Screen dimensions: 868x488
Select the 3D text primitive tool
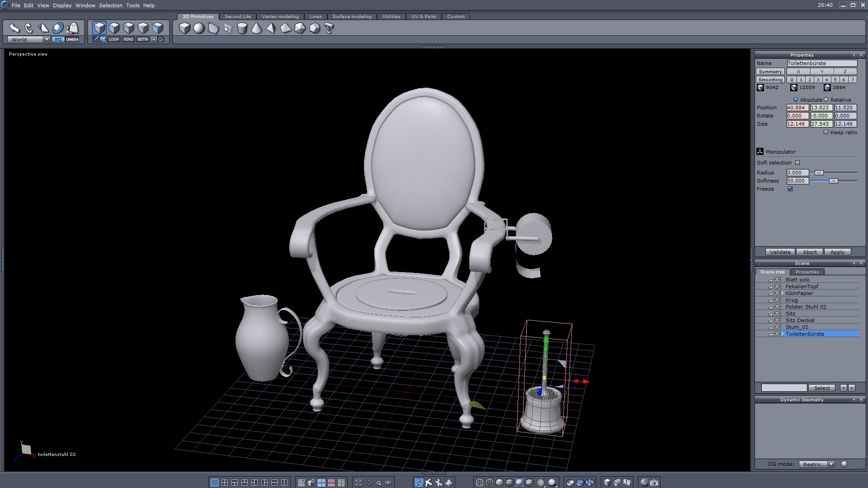click(x=329, y=28)
